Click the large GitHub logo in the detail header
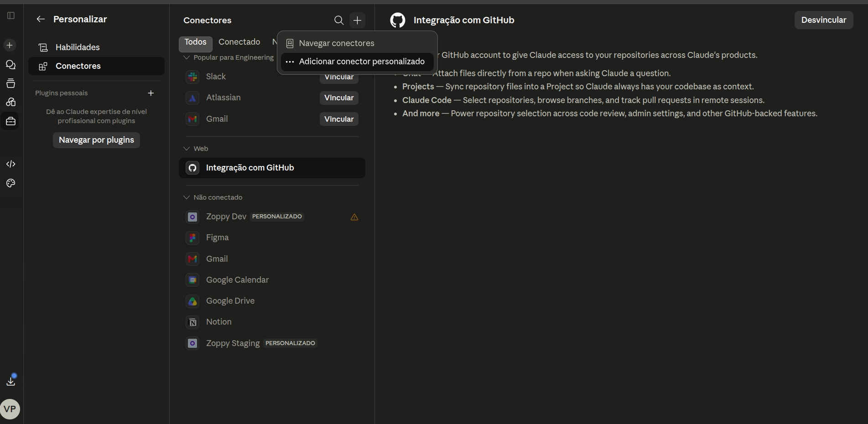Screen dimensions: 868x424 pos(398,20)
